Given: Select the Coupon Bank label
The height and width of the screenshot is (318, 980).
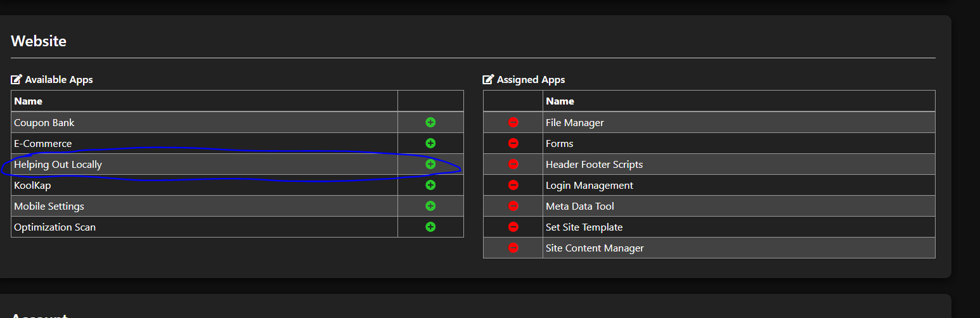Looking at the screenshot, I should 44,123.
